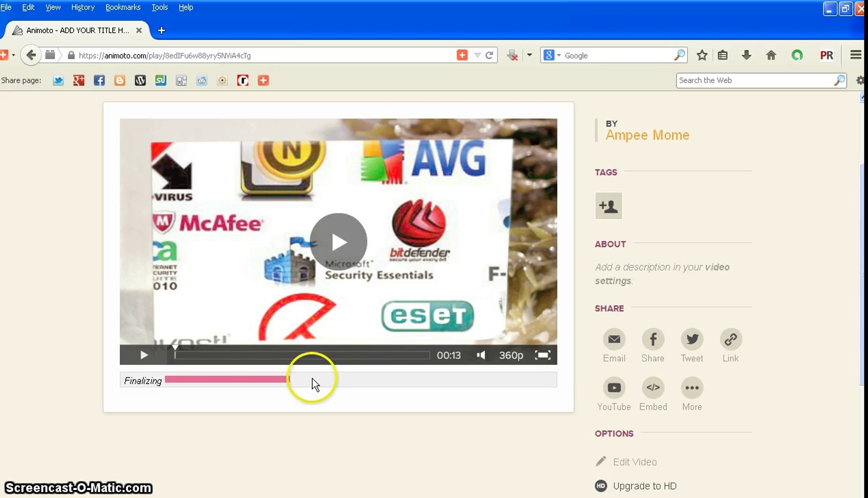This screenshot has width=868, height=498.
Task: Show bookmarks list icon
Action: (x=723, y=55)
